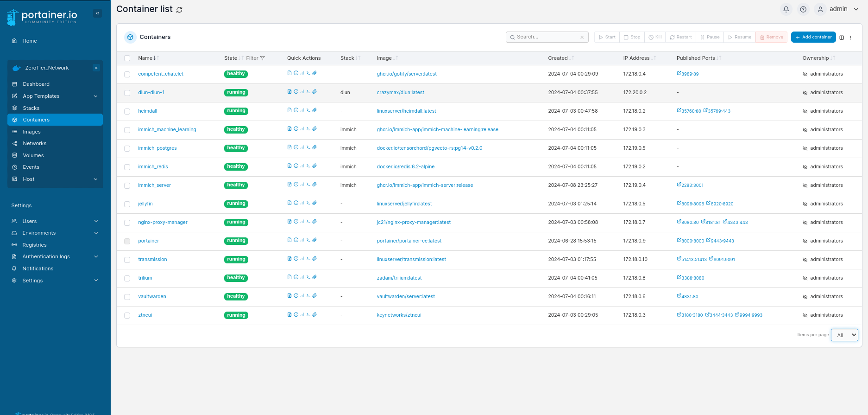
Task: Open the linuxserver/jellyfin:latest image link
Action: (x=404, y=204)
